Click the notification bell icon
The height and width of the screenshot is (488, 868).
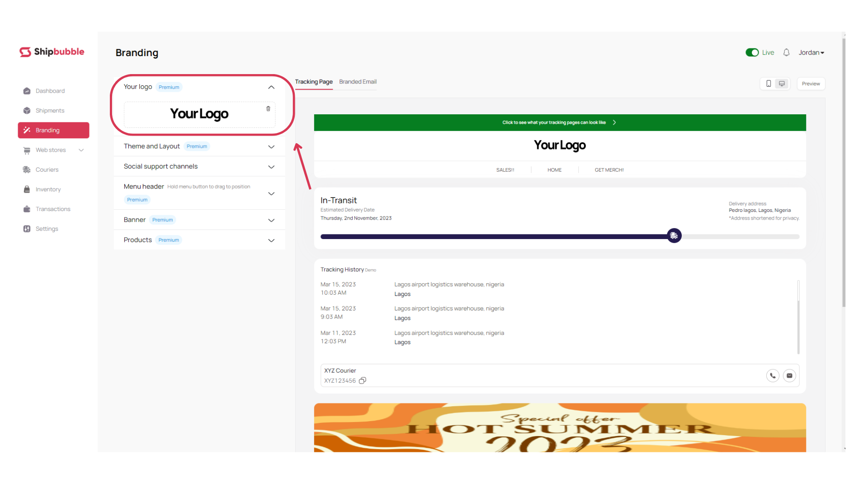(x=786, y=52)
